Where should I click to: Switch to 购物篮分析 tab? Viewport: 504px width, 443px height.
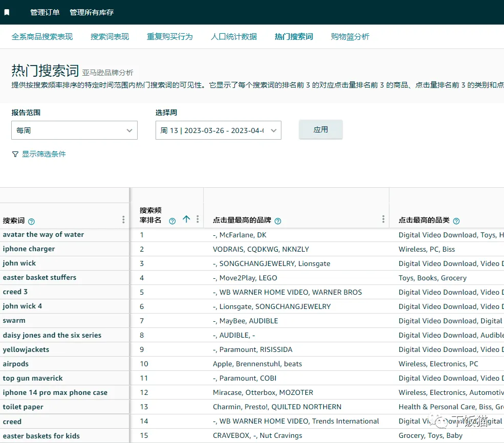350,37
